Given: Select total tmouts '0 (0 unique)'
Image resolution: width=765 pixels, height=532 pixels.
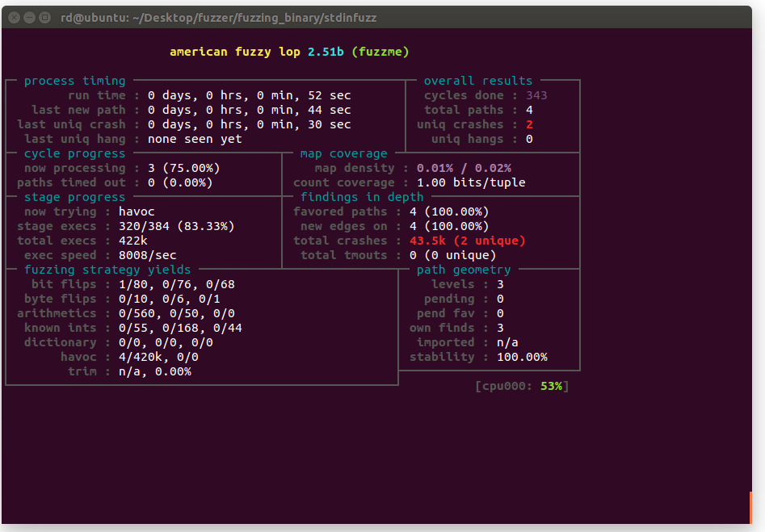Looking at the screenshot, I should [452, 256].
